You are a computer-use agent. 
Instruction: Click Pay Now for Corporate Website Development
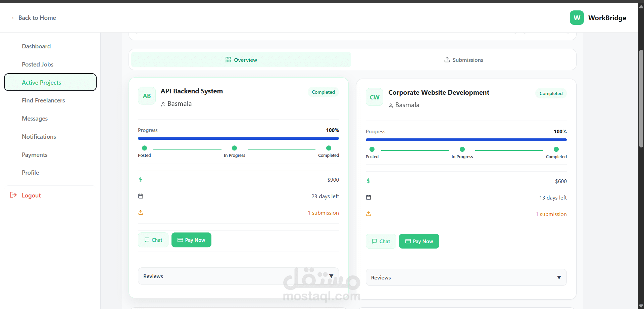[419, 241]
